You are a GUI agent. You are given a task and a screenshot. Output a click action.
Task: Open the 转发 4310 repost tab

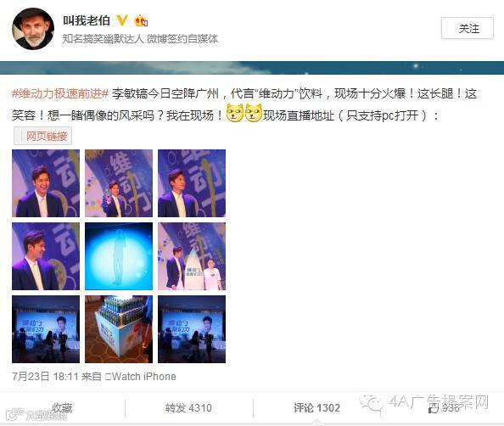(188, 407)
